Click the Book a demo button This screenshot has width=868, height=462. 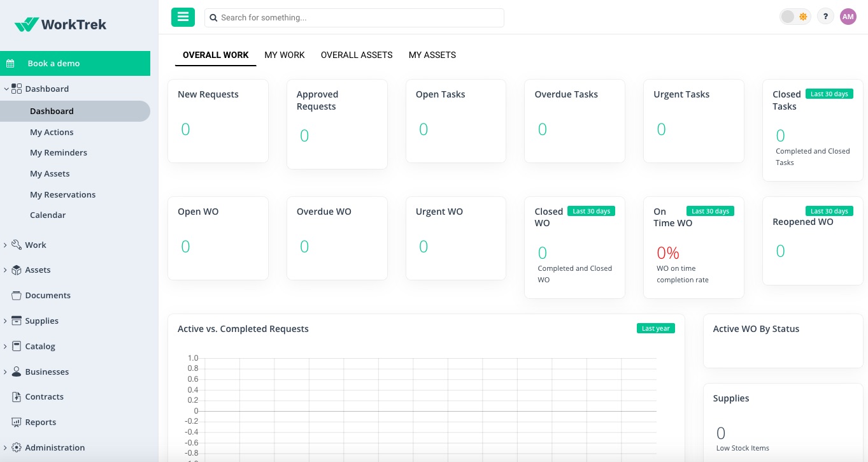click(75, 64)
